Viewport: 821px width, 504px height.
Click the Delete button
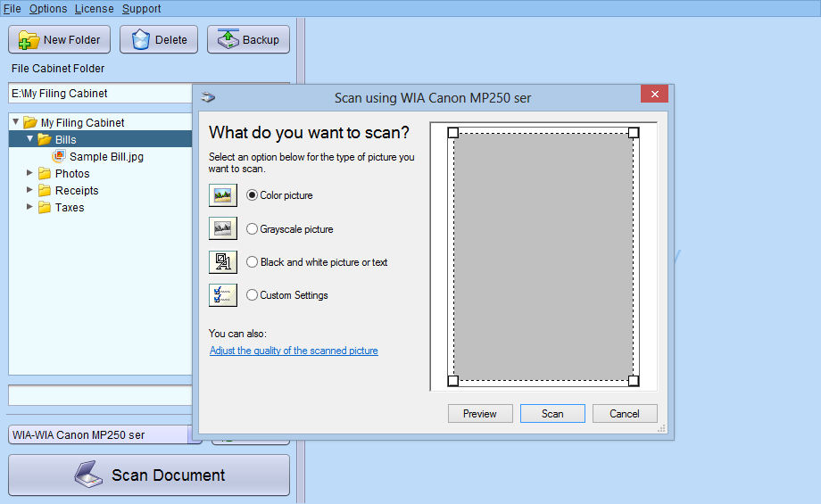point(159,40)
